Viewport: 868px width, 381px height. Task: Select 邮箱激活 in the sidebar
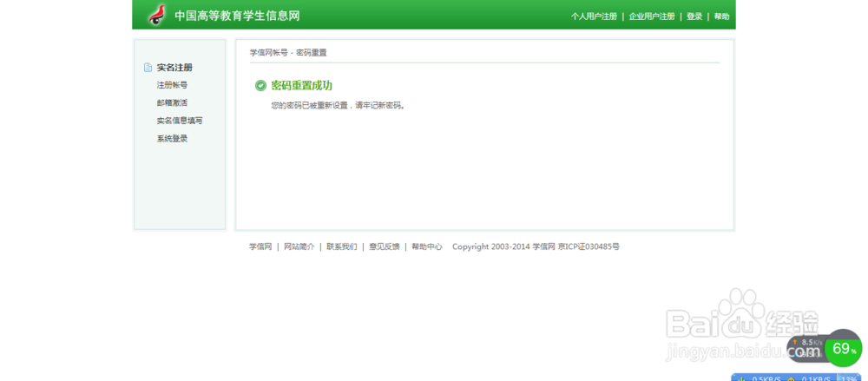click(172, 102)
